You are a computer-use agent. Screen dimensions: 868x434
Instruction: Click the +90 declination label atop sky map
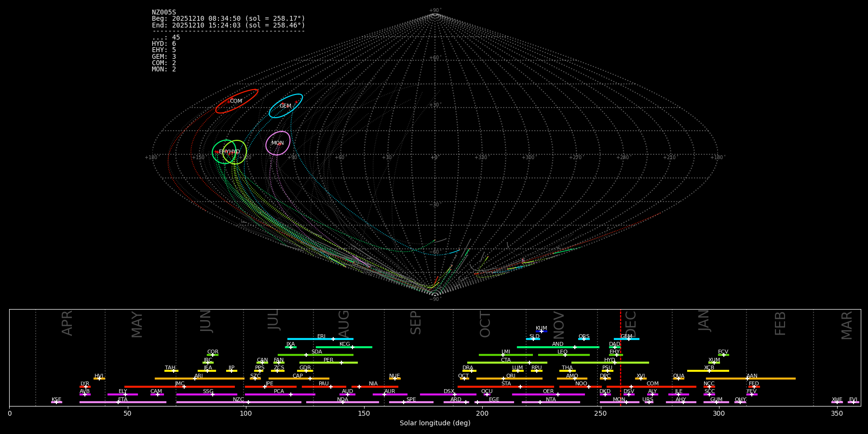pyautogui.click(x=434, y=11)
